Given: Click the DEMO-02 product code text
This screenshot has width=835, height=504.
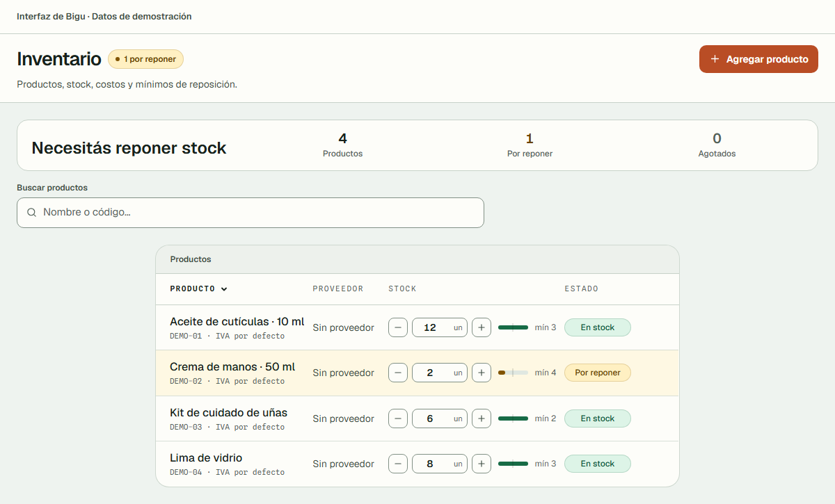Looking at the screenshot, I should (186, 381).
